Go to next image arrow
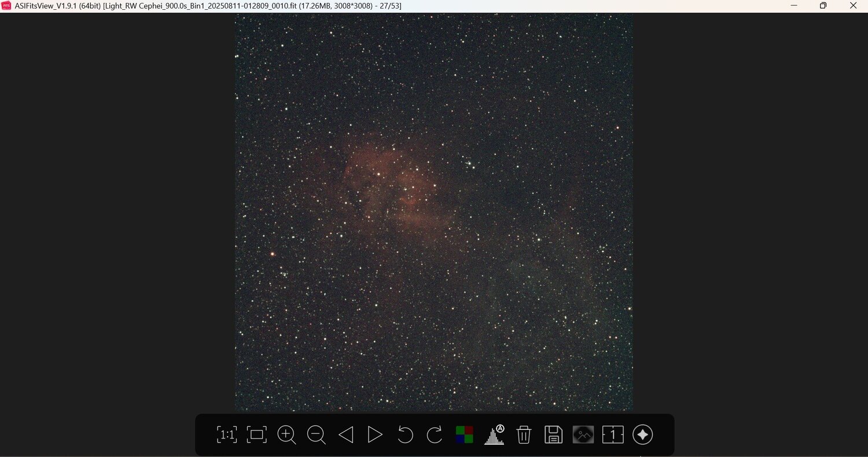The image size is (868, 457). pyautogui.click(x=375, y=434)
